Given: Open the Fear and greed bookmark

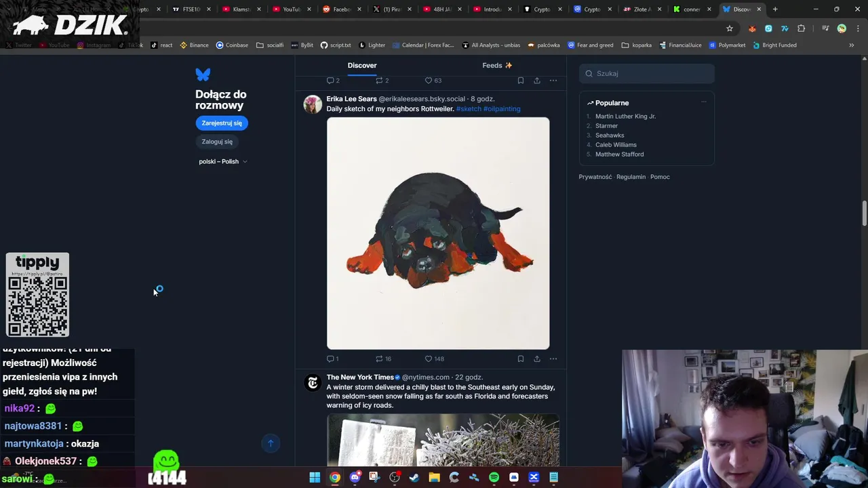Looking at the screenshot, I should click(590, 45).
